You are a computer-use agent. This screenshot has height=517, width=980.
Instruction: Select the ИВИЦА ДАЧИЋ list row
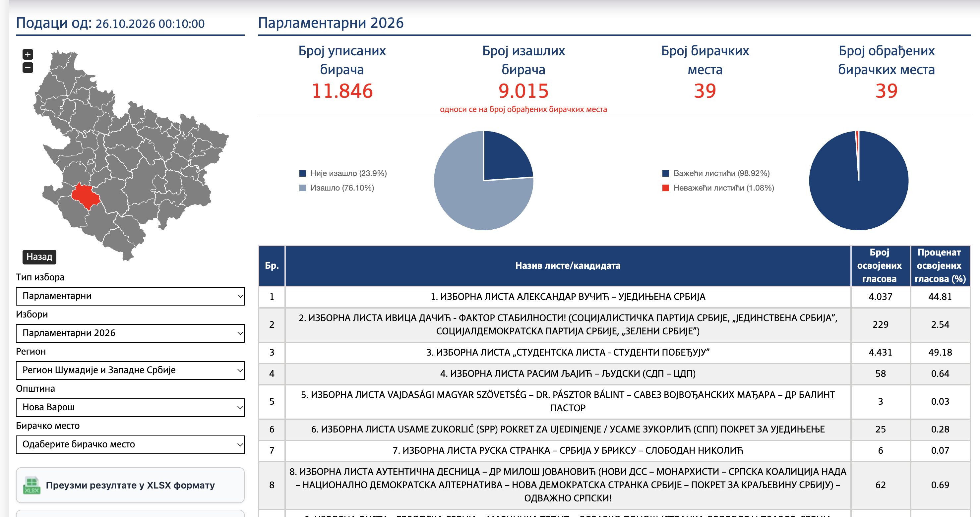[x=614, y=324]
